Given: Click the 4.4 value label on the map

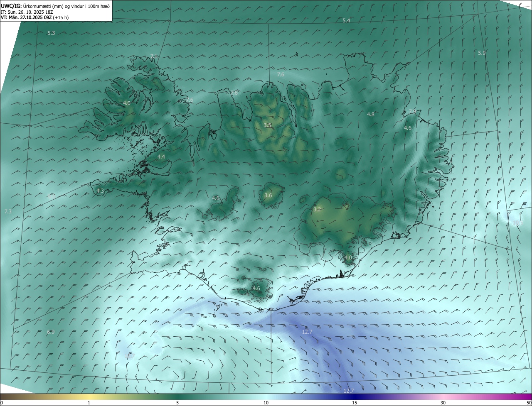Looking at the screenshot, I should pos(161,157).
